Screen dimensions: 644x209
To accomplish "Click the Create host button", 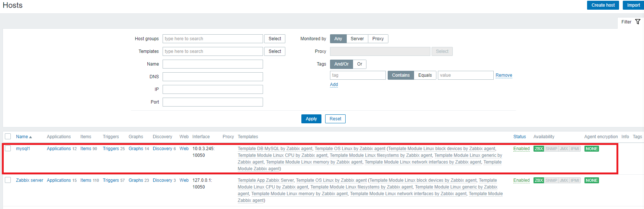I will (x=603, y=5).
